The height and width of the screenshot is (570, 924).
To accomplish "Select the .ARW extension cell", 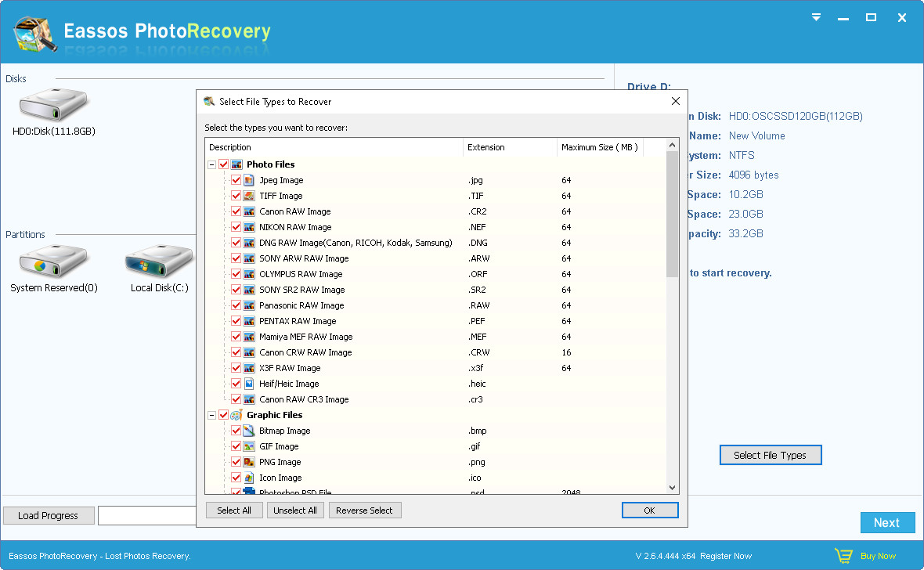I will tap(479, 258).
